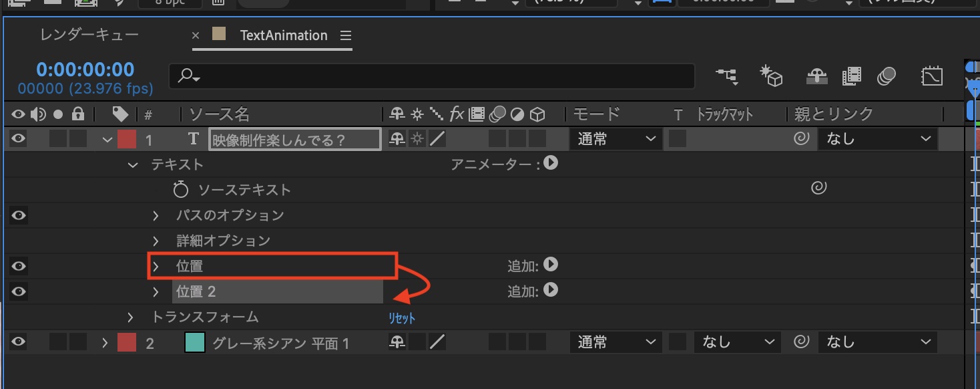Click 追加 arrow for 位置 2 animator

pos(551,290)
